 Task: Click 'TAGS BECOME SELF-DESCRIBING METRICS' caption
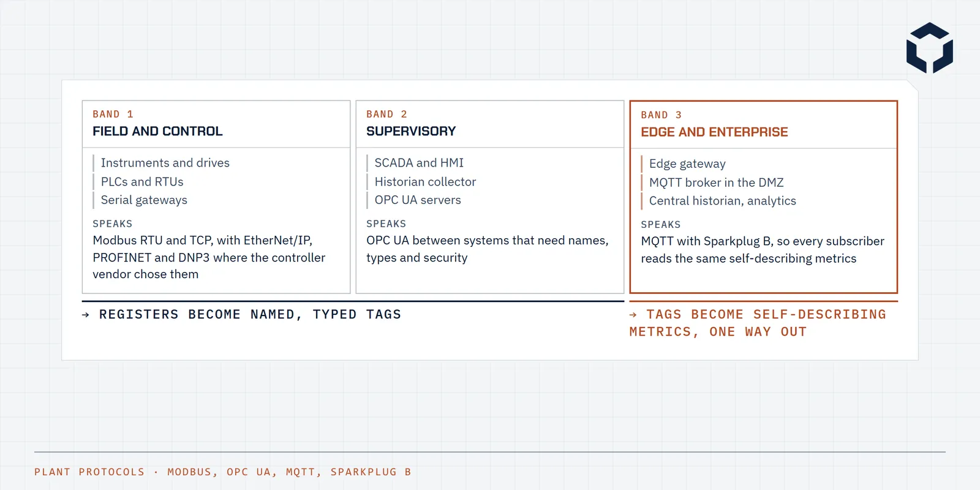758,323
